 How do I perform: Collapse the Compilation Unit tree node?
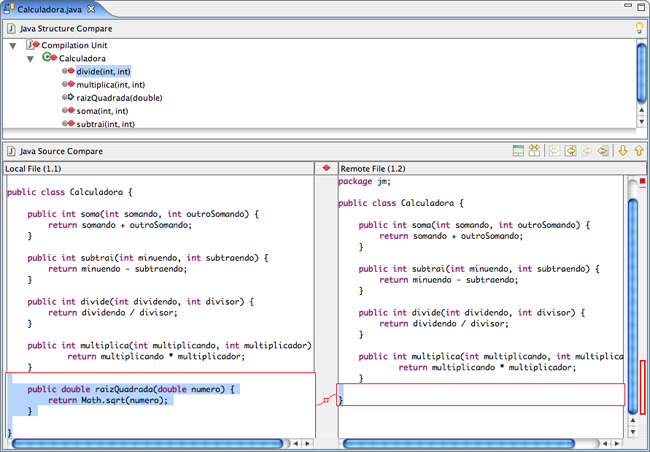pyautogui.click(x=12, y=46)
